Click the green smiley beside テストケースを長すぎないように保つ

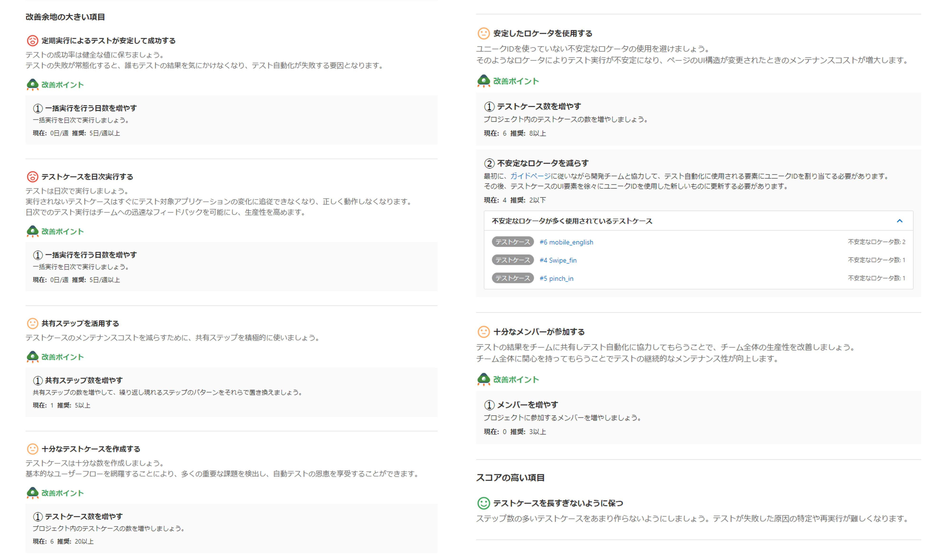coord(483,503)
